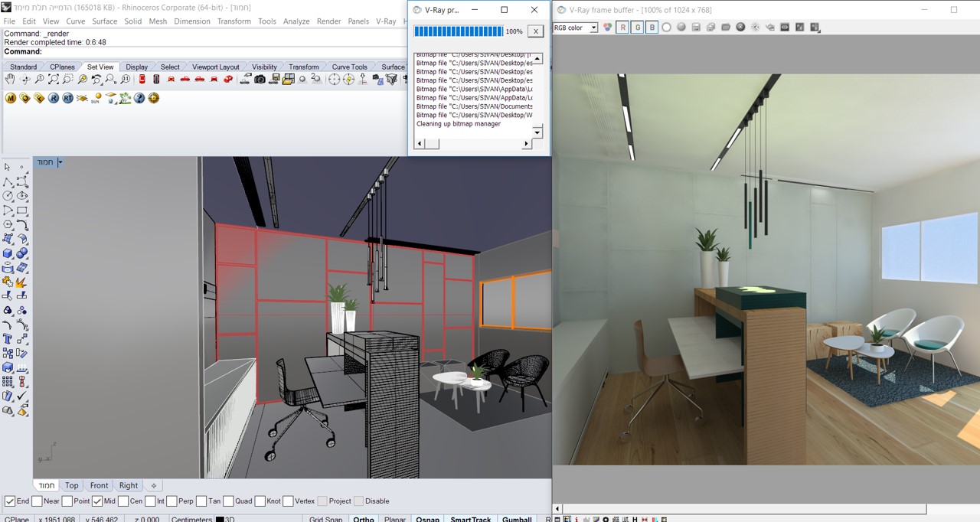Click the Boolean union spheres icon
Screen dimensions: 980x522
coord(22,252)
